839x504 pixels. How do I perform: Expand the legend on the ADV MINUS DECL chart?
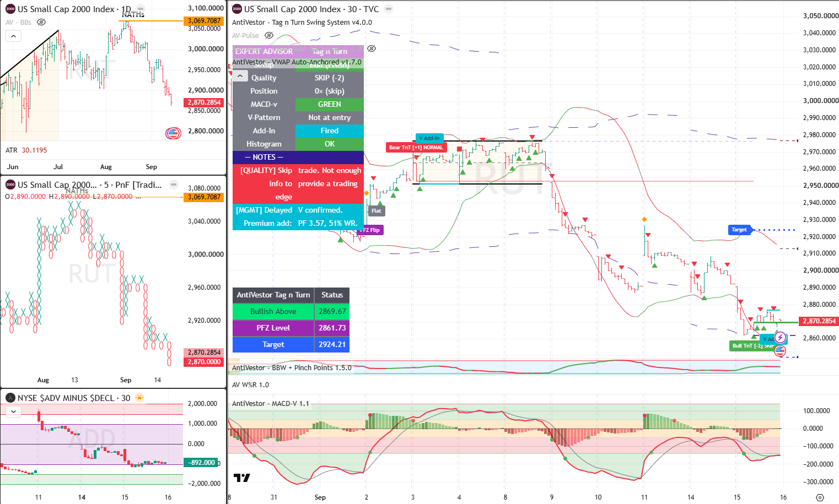[13, 411]
